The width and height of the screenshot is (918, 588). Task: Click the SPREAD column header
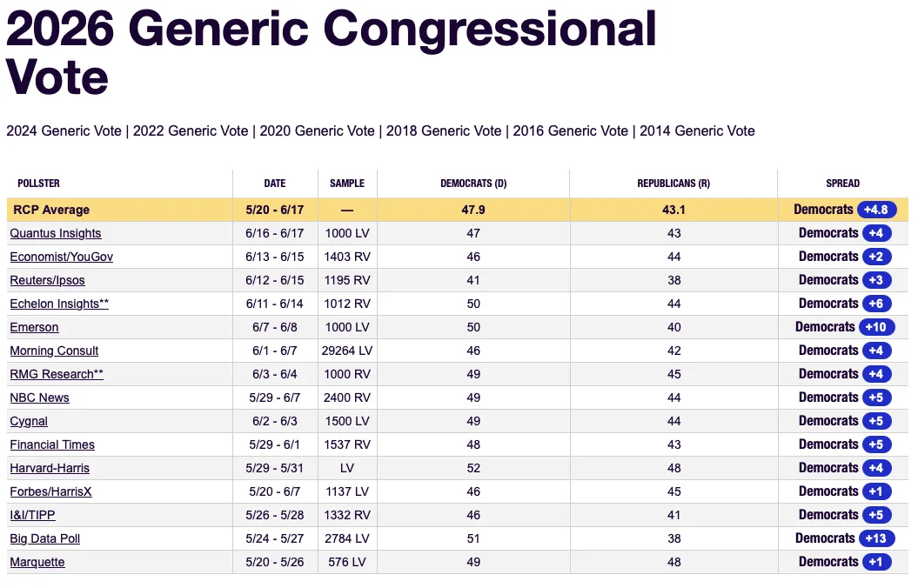tap(842, 184)
